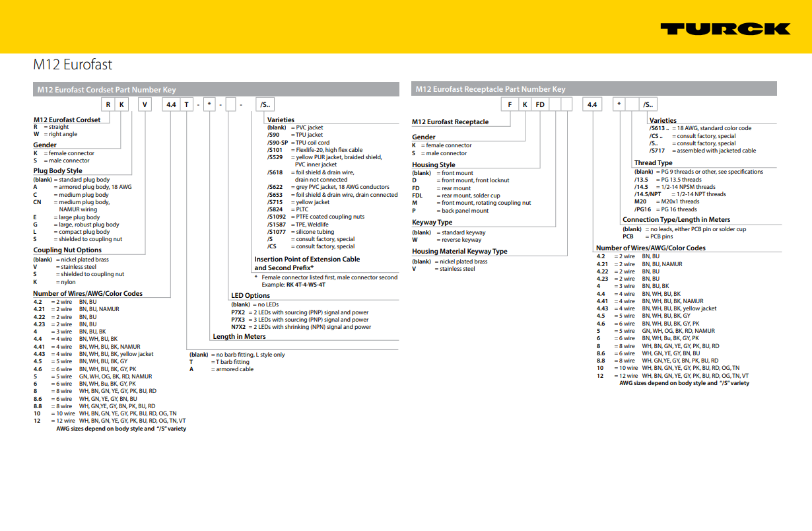Click "T = T barb fitting" line
812x531 pixels.
click(x=220, y=362)
